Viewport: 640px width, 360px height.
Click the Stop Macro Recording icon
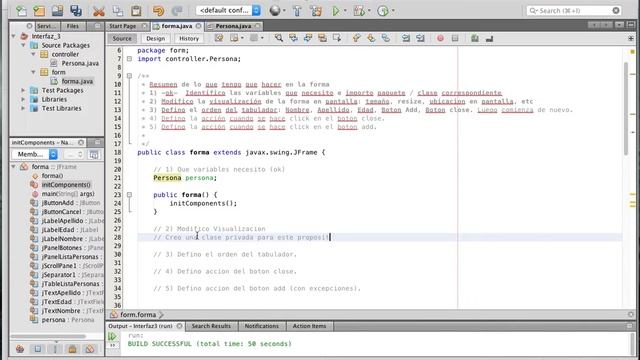(455, 38)
